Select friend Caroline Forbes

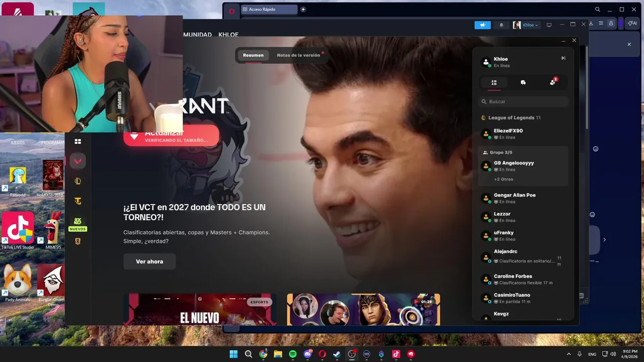coord(523,280)
